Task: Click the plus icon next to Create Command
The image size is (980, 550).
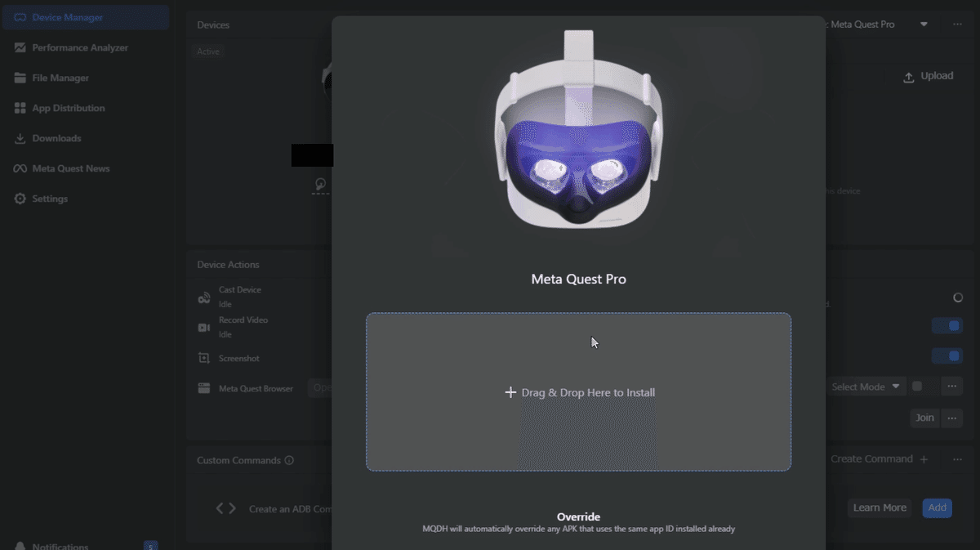Action: (924, 459)
